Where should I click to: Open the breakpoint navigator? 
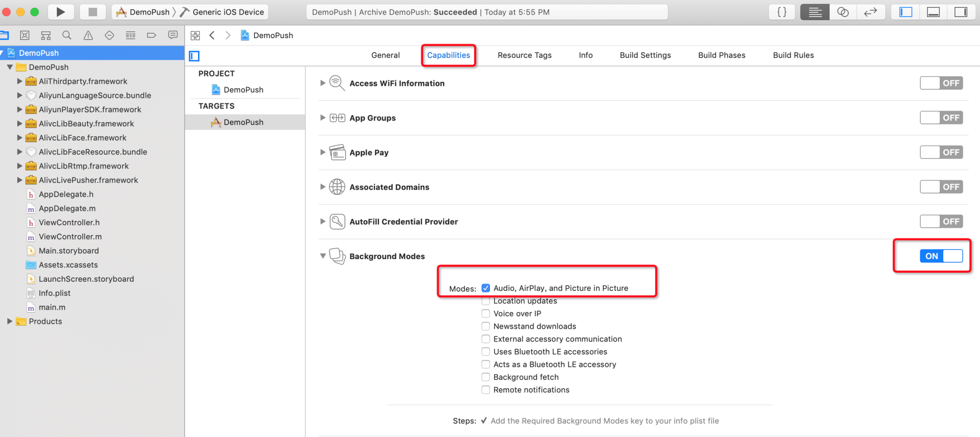151,35
